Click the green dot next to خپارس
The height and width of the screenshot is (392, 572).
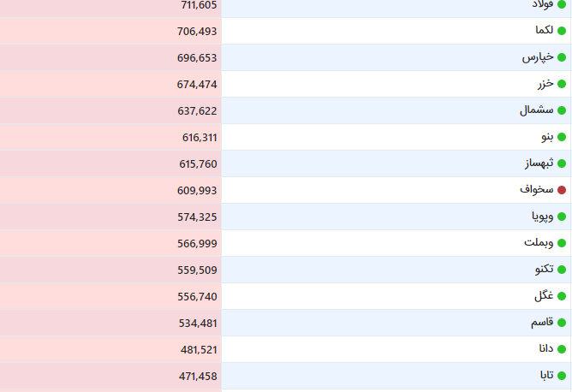click(562, 57)
